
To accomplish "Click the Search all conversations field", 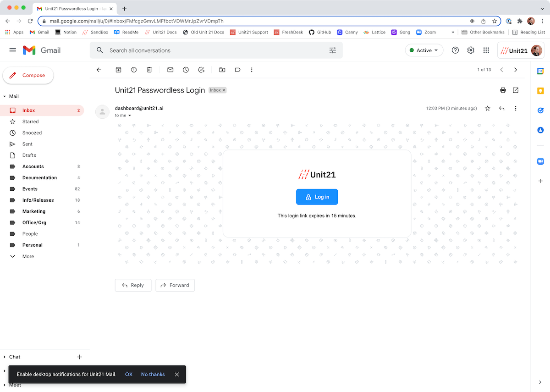I will pos(215,50).
